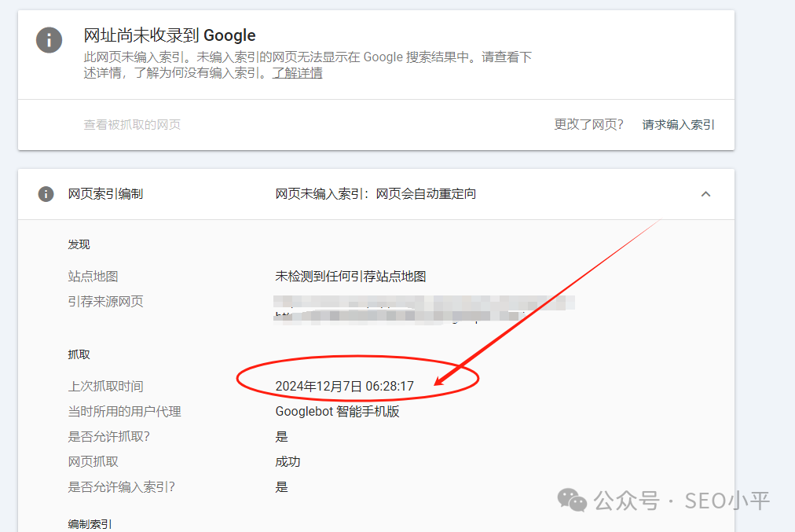Viewport: 795px width, 532px height.
Task: Select the 抓取 subsection heading
Action: (79, 354)
